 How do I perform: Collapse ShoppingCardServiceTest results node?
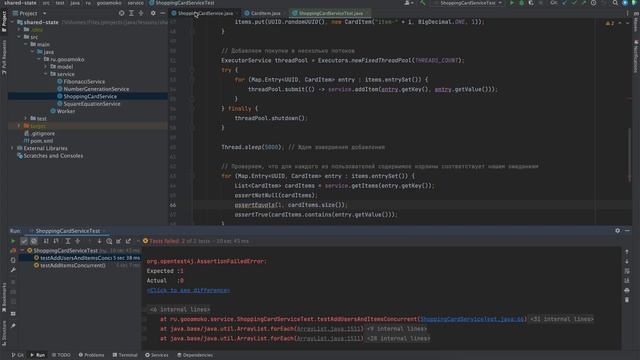[x=22, y=251]
